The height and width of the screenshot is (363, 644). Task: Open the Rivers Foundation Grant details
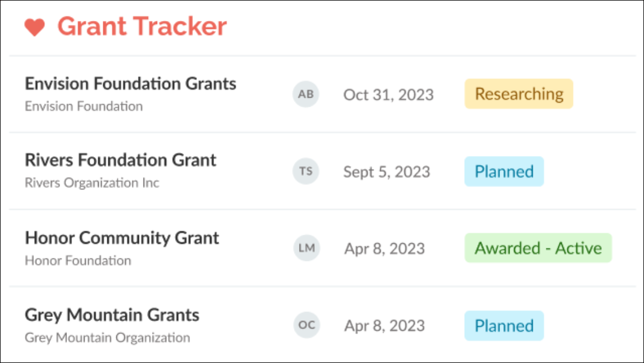coord(121,160)
